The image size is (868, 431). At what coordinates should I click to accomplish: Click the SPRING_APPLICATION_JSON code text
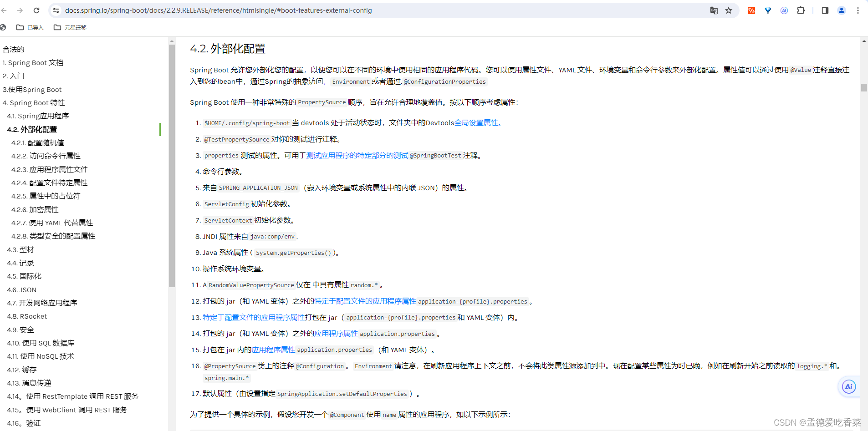click(x=258, y=188)
